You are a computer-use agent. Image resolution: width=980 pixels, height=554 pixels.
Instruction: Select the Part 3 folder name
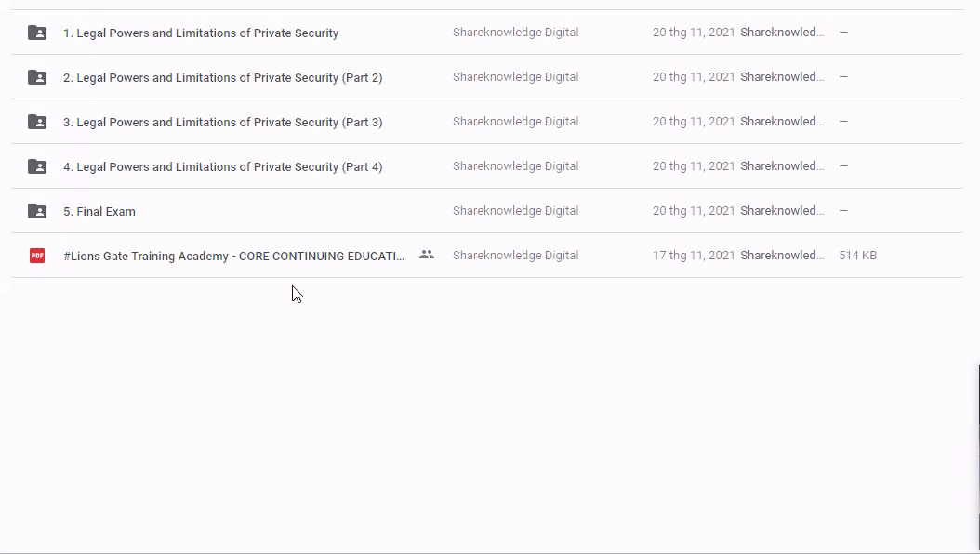point(222,122)
